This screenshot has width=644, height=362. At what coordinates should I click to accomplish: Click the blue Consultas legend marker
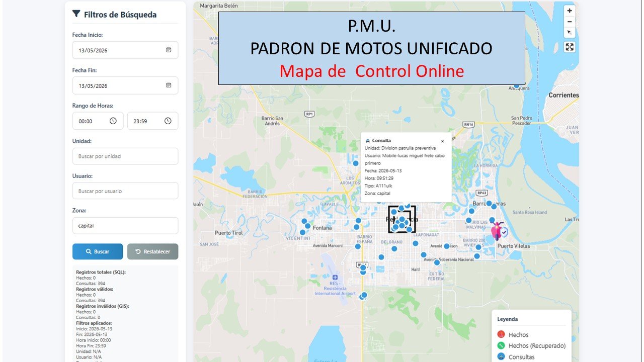click(501, 356)
